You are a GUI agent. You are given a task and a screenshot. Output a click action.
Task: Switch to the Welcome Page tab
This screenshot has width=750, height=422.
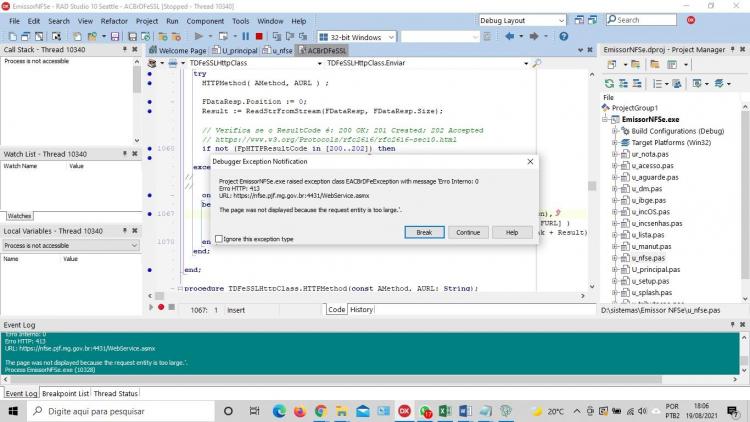[178, 50]
